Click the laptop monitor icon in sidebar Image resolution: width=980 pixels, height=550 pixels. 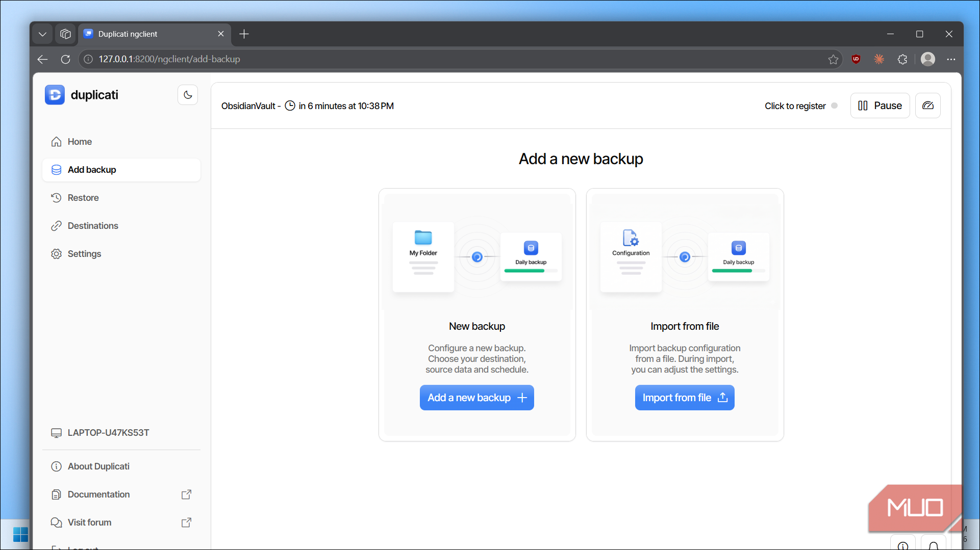coord(56,433)
